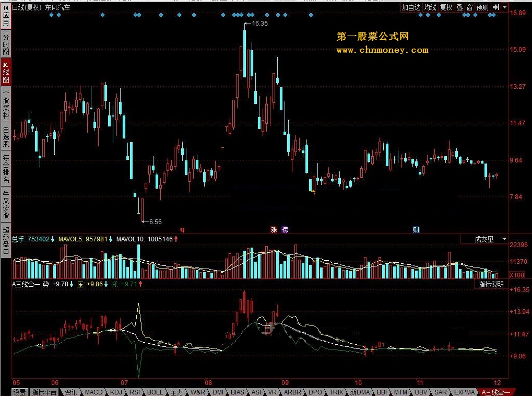The height and width of the screenshot is (396, 532).
Task: Open the 应用 sidebar tab
Action: coord(6,17)
